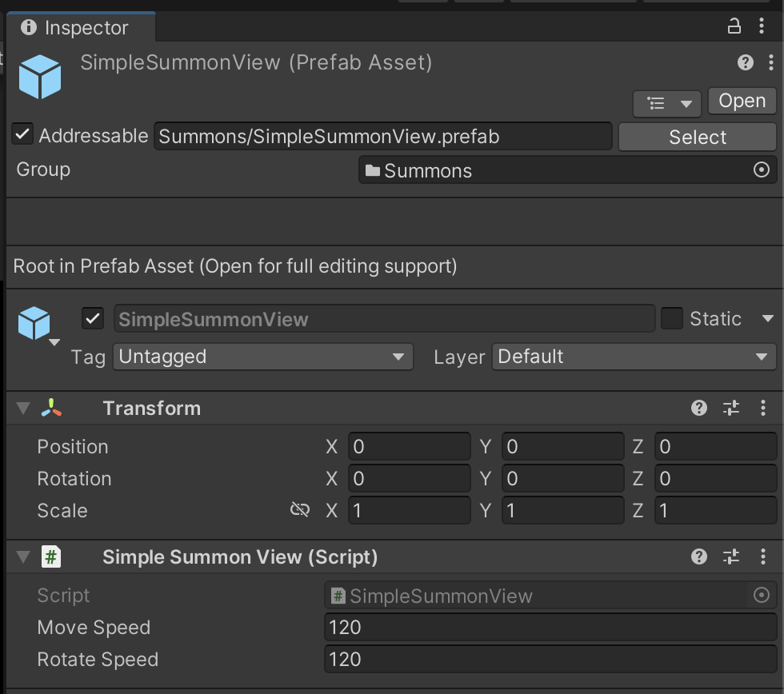Click the Move Speed input field

point(550,628)
